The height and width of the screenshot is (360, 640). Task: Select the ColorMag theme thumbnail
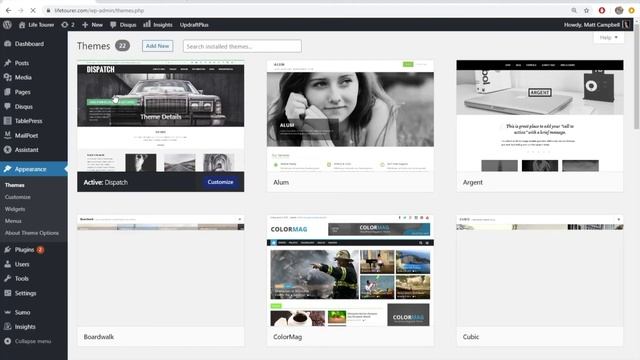pyautogui.click(x=350, y=271)
